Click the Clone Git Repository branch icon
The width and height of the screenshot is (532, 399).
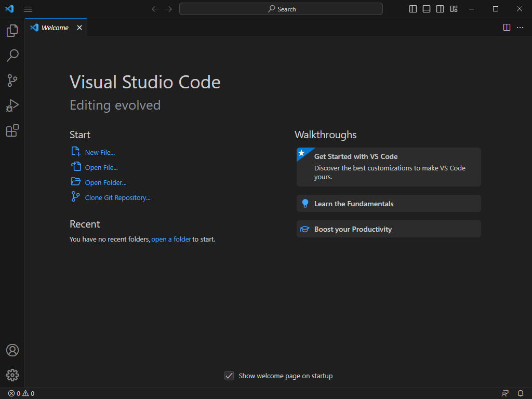pyautogui.click(x=75, y=196)
